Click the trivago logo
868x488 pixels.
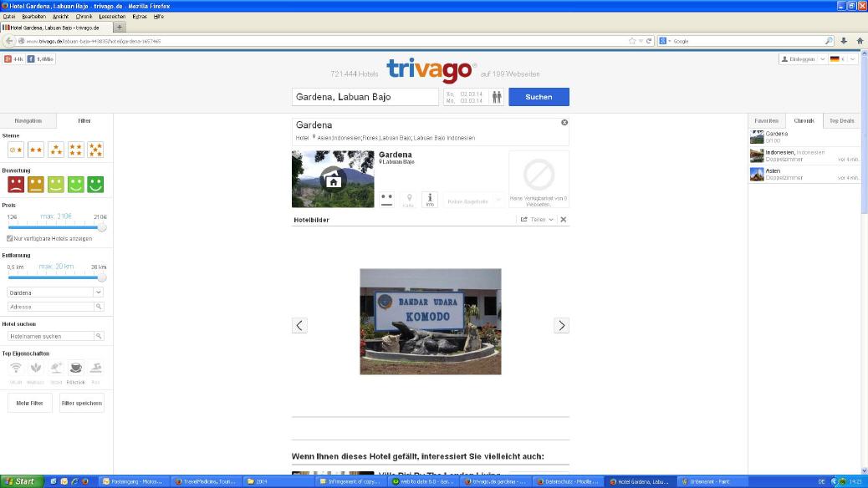coord(430,70)
